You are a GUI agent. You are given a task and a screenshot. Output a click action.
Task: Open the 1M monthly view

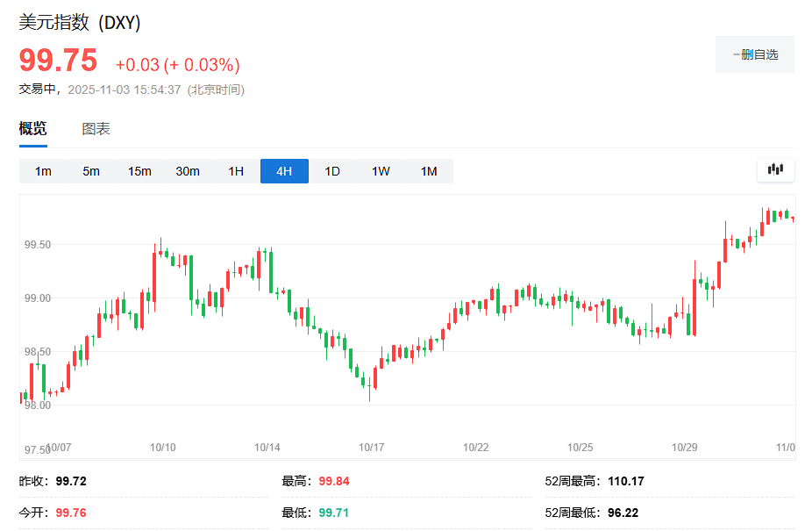click(x=429, y=171)
